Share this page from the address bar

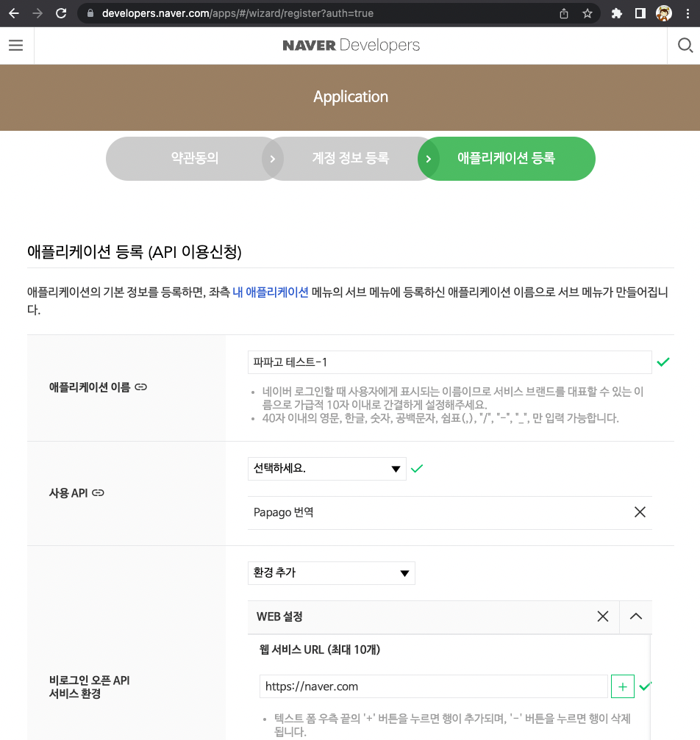click(x=564, y=13)
